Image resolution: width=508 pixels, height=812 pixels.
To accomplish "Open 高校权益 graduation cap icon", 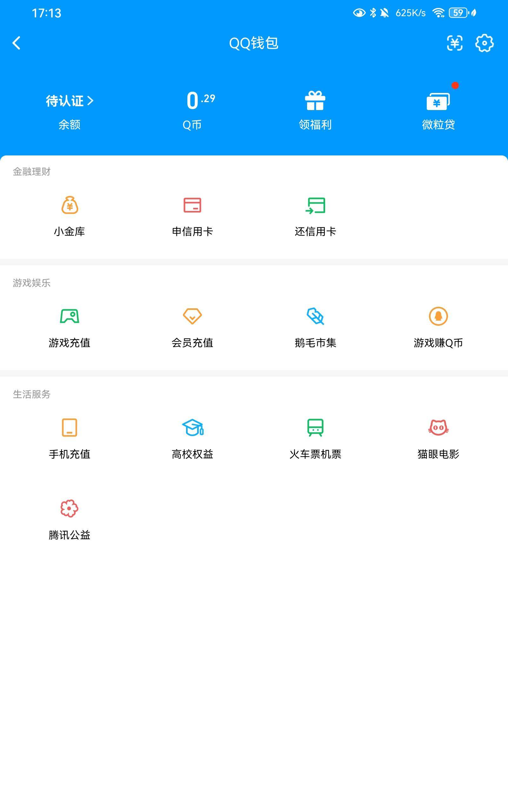I will click(192, 428).
